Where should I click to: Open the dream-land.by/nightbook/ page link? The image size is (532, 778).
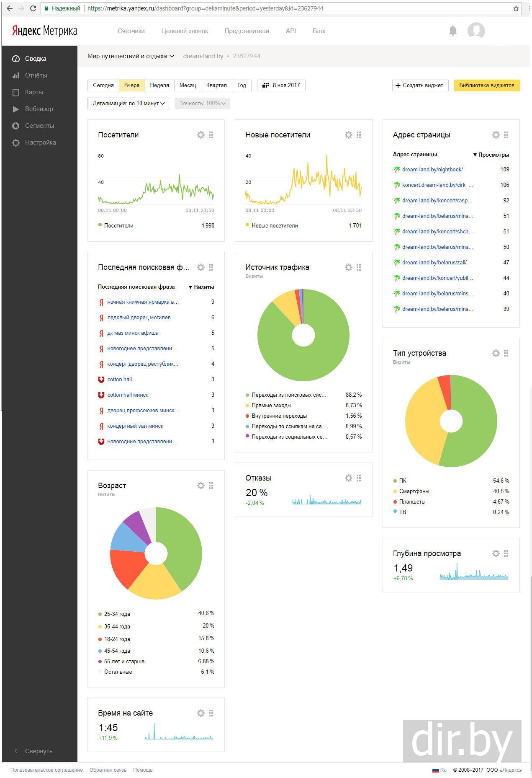point(432,170)
